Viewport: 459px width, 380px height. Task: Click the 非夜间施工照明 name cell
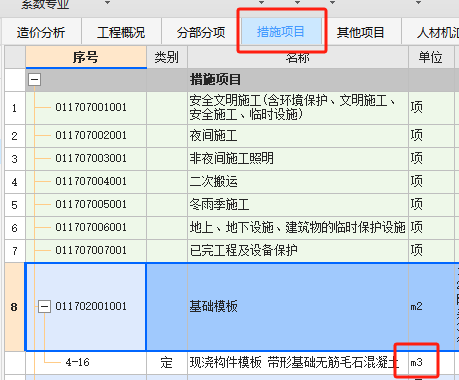pos(298,159)
